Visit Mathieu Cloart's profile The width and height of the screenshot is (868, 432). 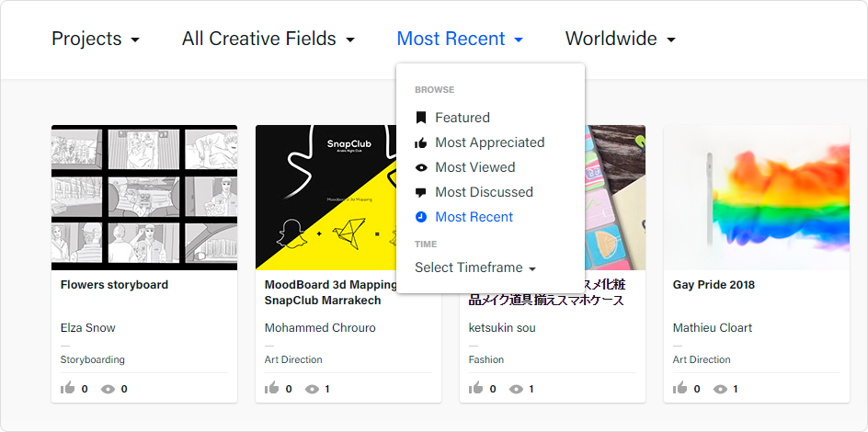coord(712,328)
